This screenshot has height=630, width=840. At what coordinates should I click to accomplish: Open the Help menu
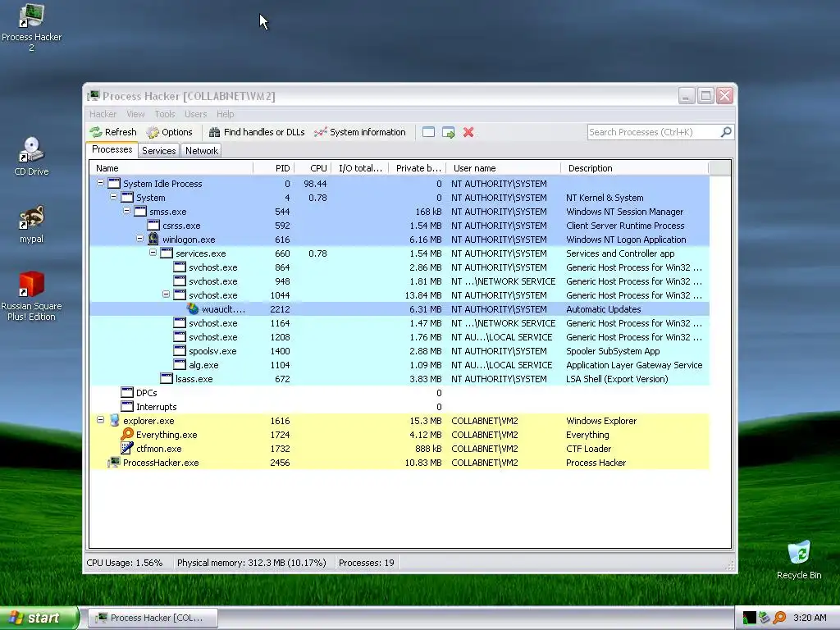pyautogui.click(x=226, y=114)
